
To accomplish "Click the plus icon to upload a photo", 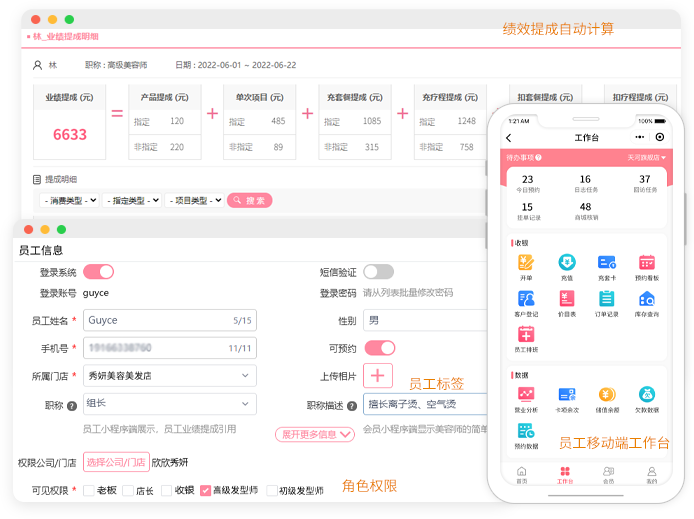I will coord(378,376).
